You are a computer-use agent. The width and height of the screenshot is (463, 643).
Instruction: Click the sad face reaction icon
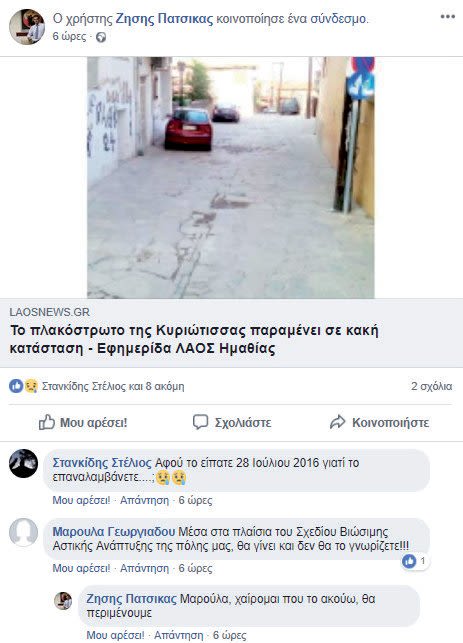(x=31, y=386)
